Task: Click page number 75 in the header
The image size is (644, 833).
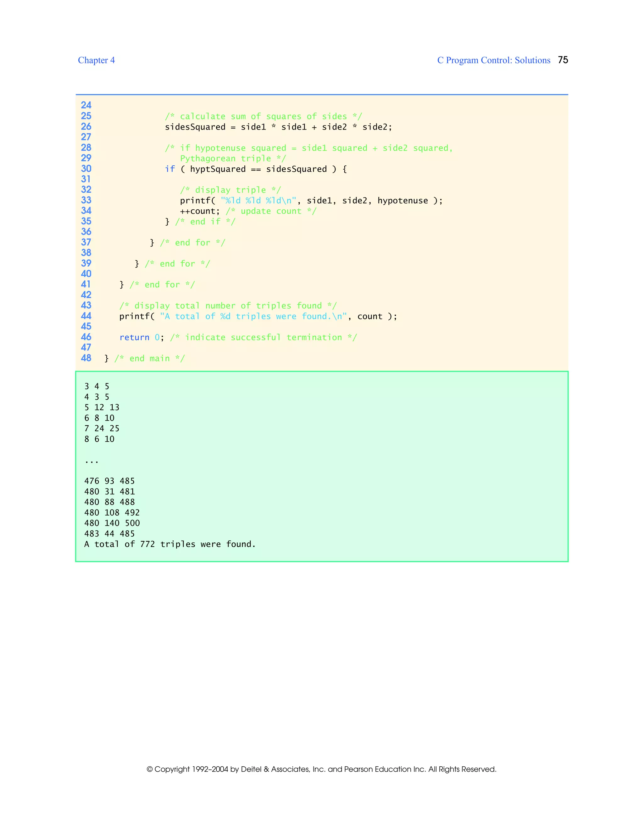Action: pyautogui.click(x=563, y=60)
